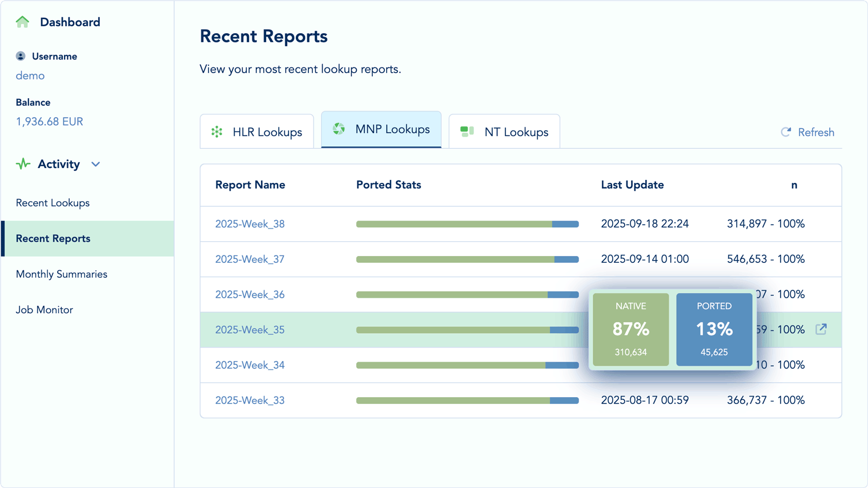Click the demo username link
Viewport: 868px width, 488px height.
pyautogui.click(x=30, y=75)
